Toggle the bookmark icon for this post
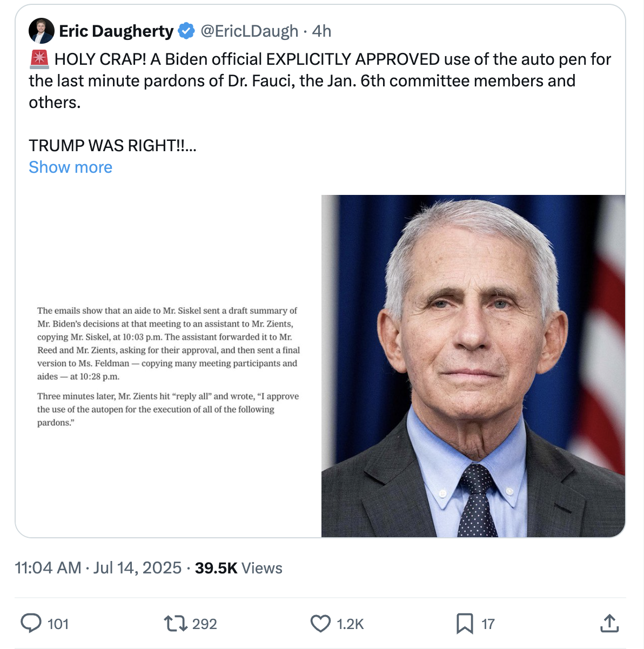 [x=465, y=624]
